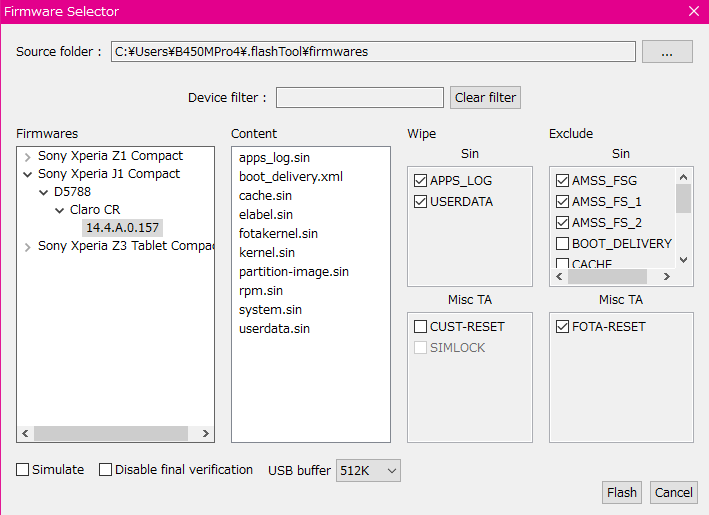Select system.sin in Content list
Image resolution: width=709 pixels, height=515 pixels.
(270, 309)
